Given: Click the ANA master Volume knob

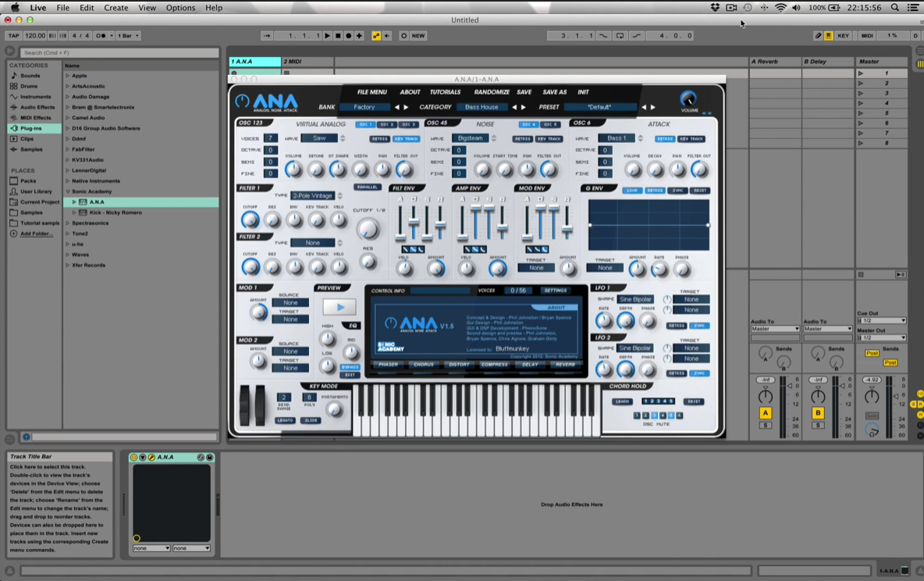Looking at the screenshot, I should pos(688,99).
